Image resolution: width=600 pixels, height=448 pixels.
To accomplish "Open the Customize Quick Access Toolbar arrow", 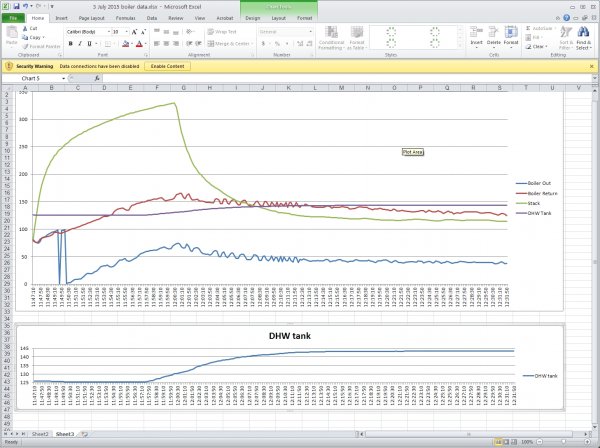I will [x=52, y=7].
